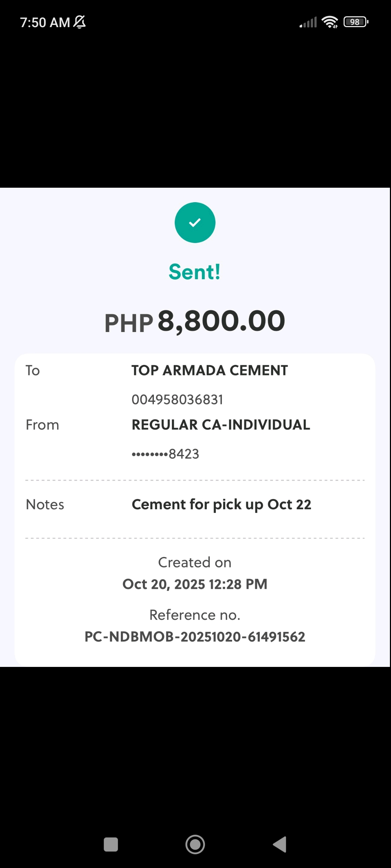Tap the 7:50 AM clock
The width and height of the screenshot is (391, 868).
click(45, 22)
